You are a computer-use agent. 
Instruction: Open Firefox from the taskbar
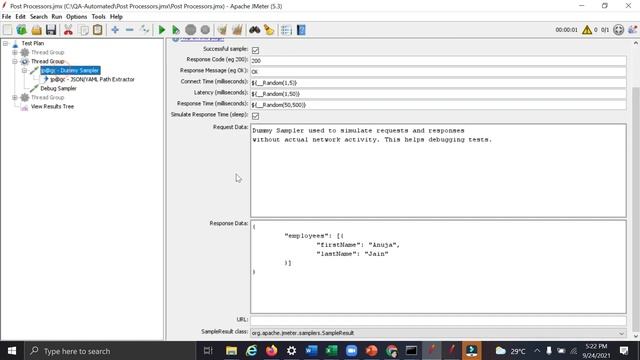pyautogui.click(x=271, y=351)
